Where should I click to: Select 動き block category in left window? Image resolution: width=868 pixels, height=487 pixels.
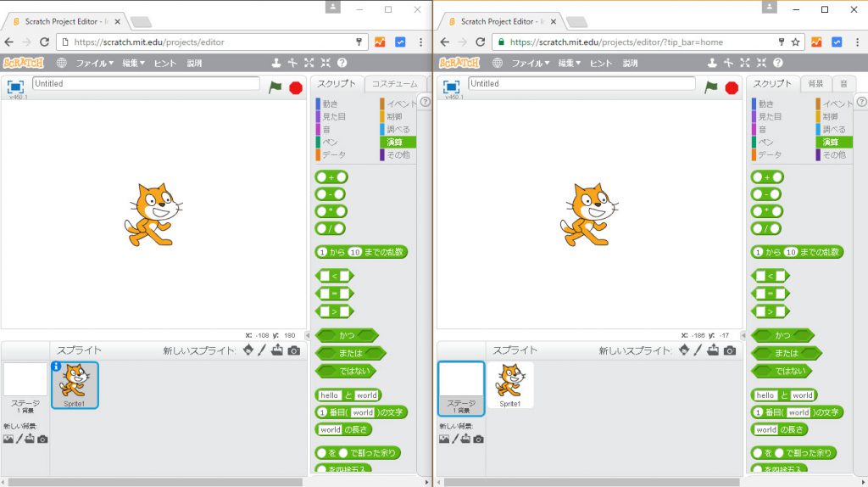[x=331, y=104]
